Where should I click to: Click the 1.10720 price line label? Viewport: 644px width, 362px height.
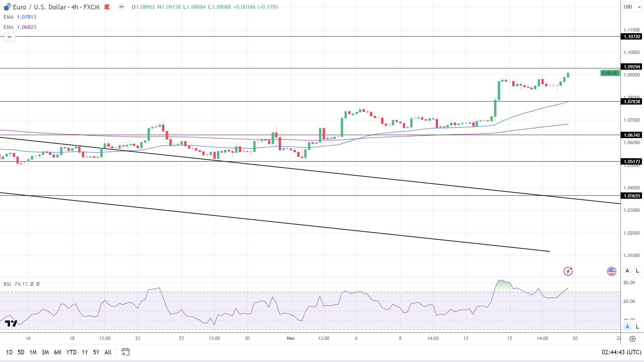pyautogui.click(x=632, y=37)
